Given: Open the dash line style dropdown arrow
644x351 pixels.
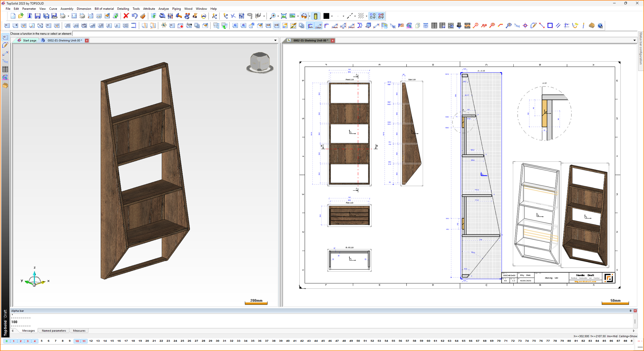Looking at the screenshot, I should coord(355,16).
